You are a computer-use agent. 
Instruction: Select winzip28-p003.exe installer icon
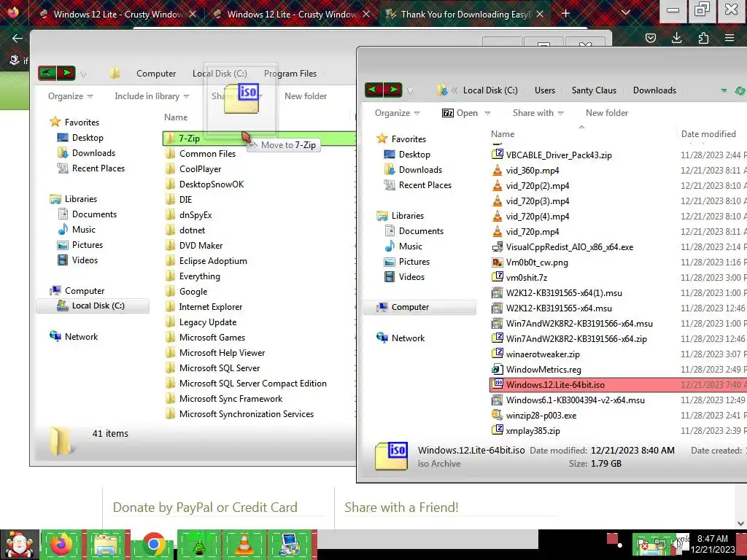498,415
